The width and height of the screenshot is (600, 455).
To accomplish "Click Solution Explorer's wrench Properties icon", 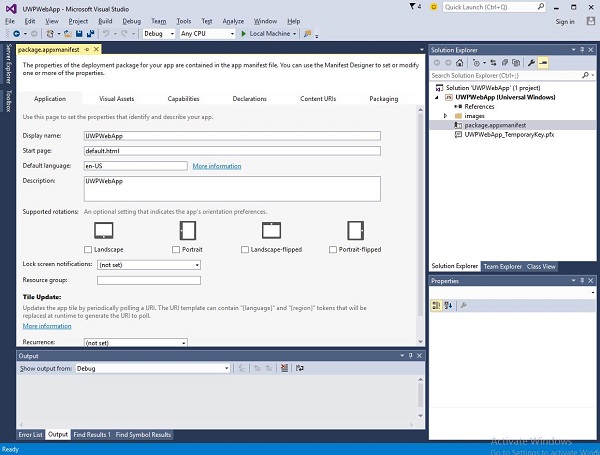I will pyautogui.click(x=531, y=62).
